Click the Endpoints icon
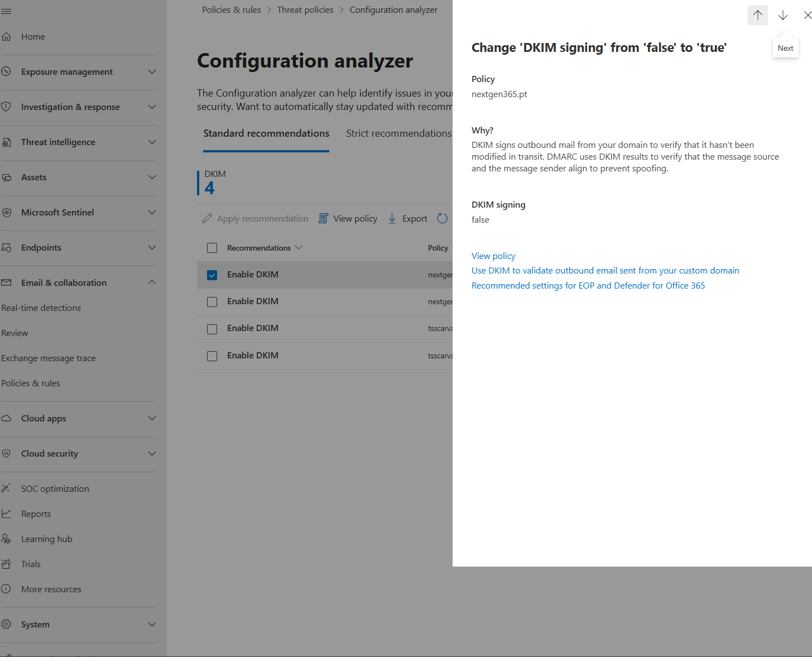Image resolution: width=812 pixels, height=657 pixels. click(x=7, y=248)
